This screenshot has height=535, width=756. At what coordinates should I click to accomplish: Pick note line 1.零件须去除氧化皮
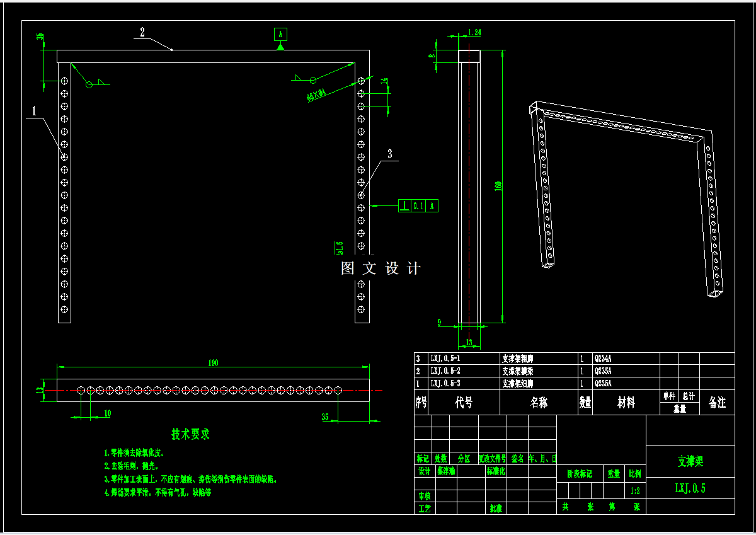tap(134, 453)
